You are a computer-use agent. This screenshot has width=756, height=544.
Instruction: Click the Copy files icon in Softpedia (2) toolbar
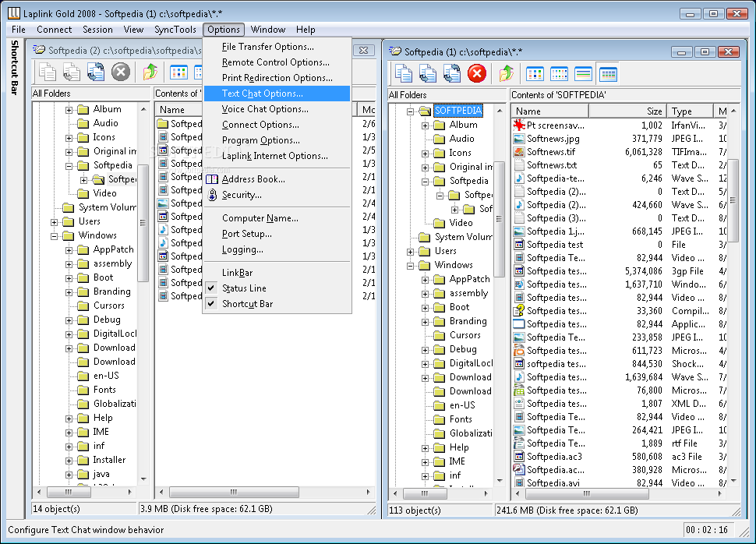48,72
